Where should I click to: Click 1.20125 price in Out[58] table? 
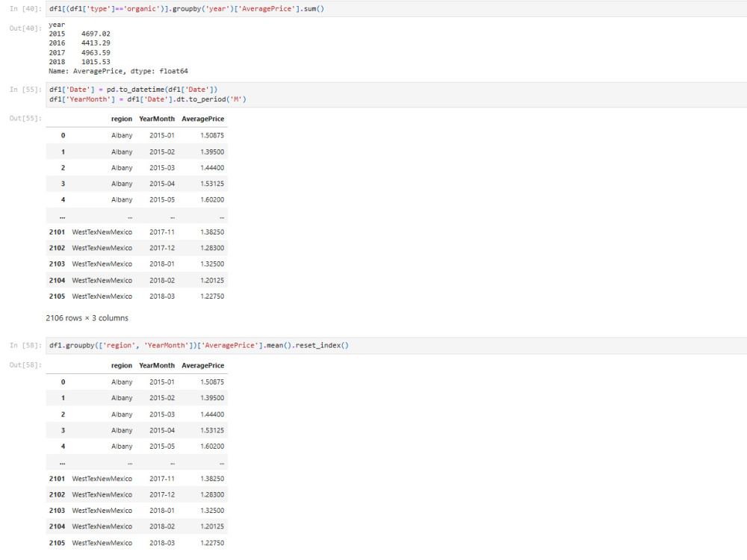(212, 526)
